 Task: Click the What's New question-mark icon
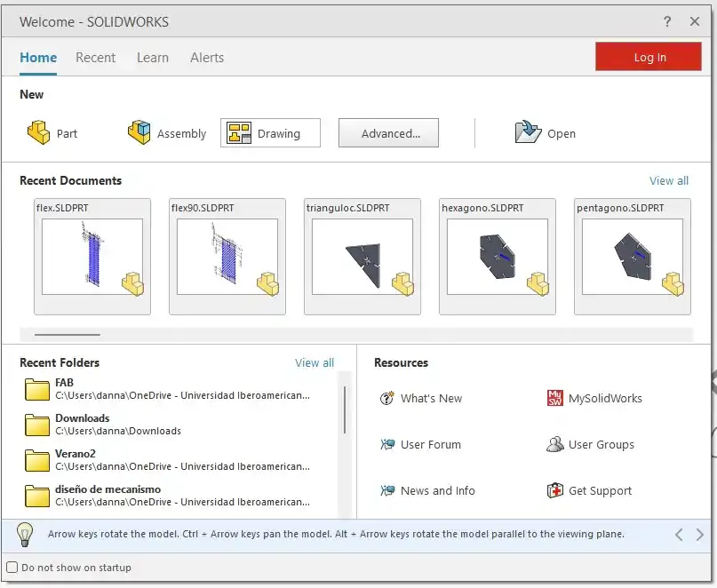[x=386, y=398]
